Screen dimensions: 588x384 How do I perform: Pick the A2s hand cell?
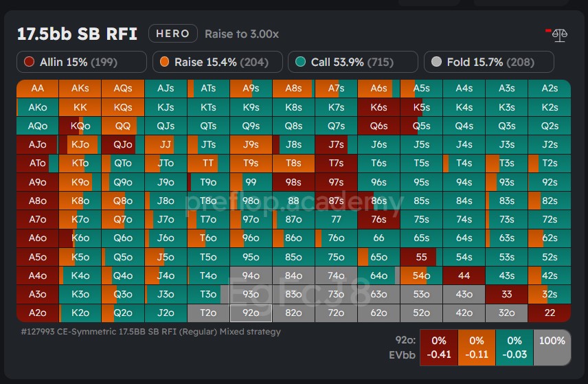point(550,89)
